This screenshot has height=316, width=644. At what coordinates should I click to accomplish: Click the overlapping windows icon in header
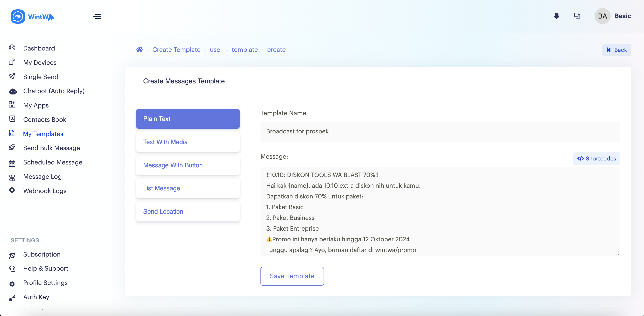(577, 16)
